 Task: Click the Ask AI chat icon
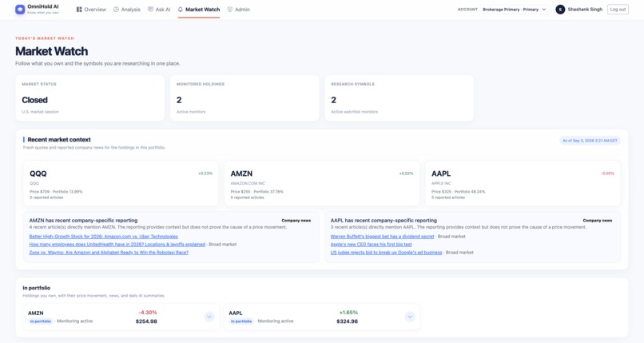[150, 10]
